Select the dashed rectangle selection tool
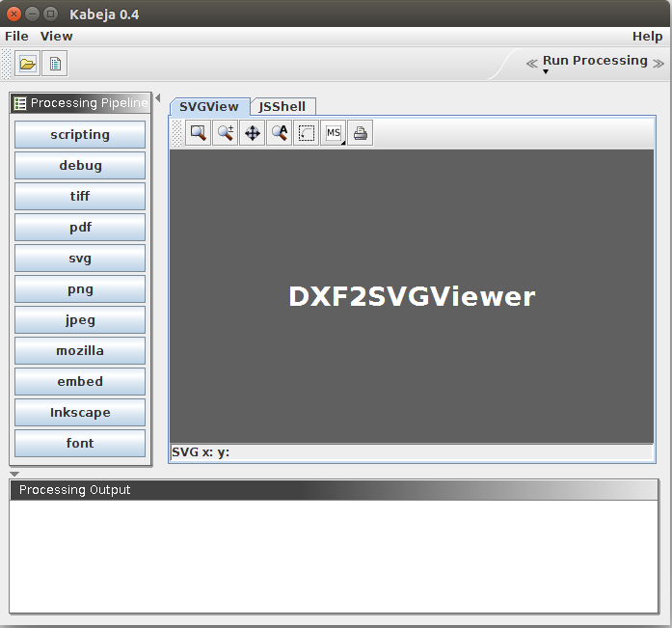 pyautogui.click(x=306, y=133)
